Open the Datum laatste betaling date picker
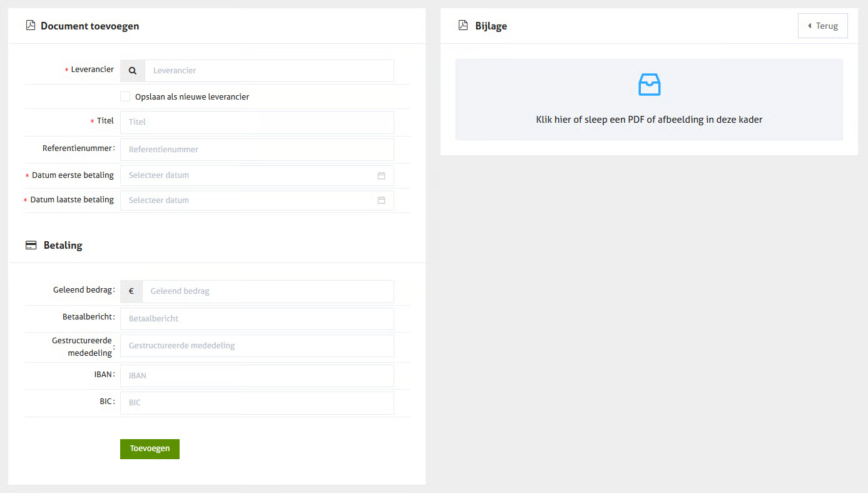 (250, 200)
